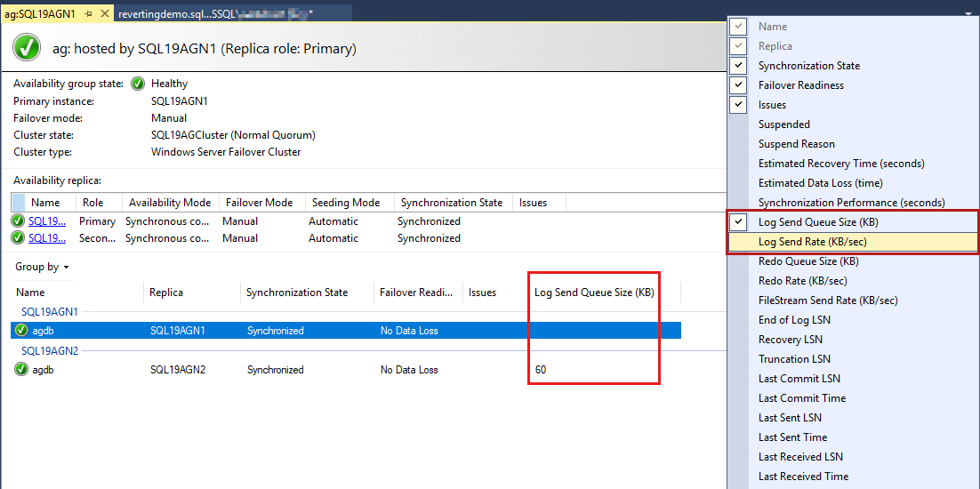Image resolution: width=980 pixels, height=489 pixels.
Task: Switch to the revertingdemo.sql tab
Action: [213, 14]
